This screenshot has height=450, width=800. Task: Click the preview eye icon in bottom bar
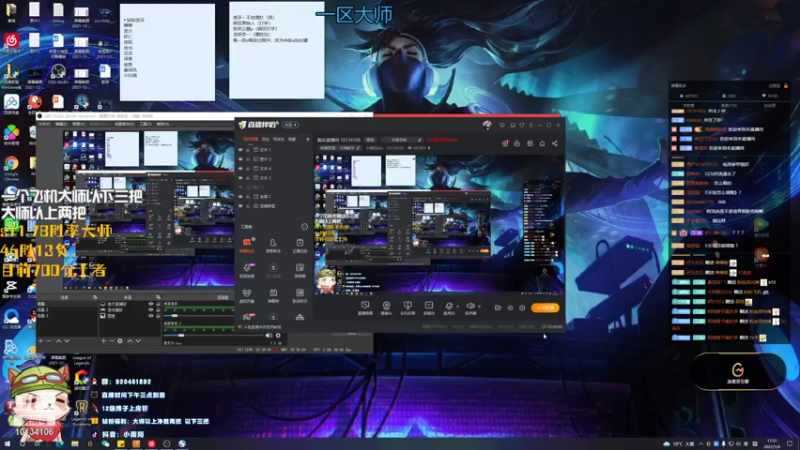pyautogui.click(x=510, y=308)
